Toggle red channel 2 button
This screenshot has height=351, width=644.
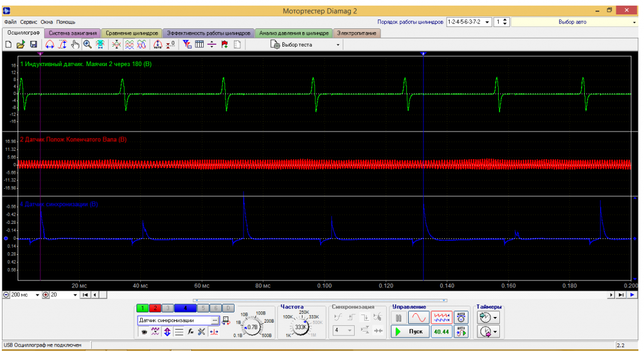click(155, 308)
